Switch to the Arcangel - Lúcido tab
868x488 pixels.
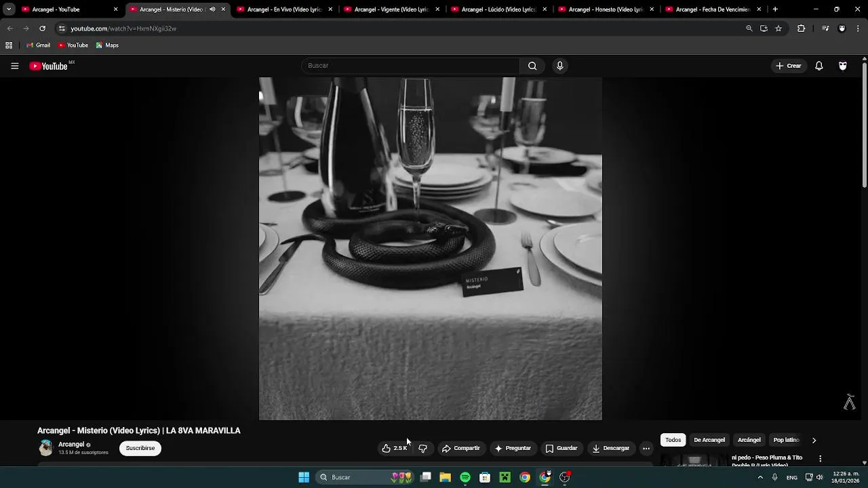point(499,9)
